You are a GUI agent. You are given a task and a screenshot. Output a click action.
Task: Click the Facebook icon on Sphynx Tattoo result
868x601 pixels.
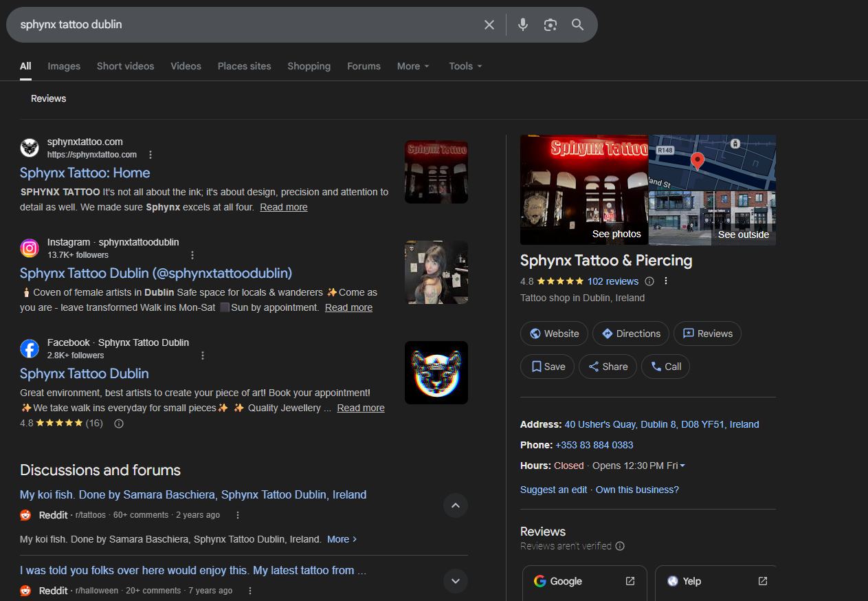[30, 348]
